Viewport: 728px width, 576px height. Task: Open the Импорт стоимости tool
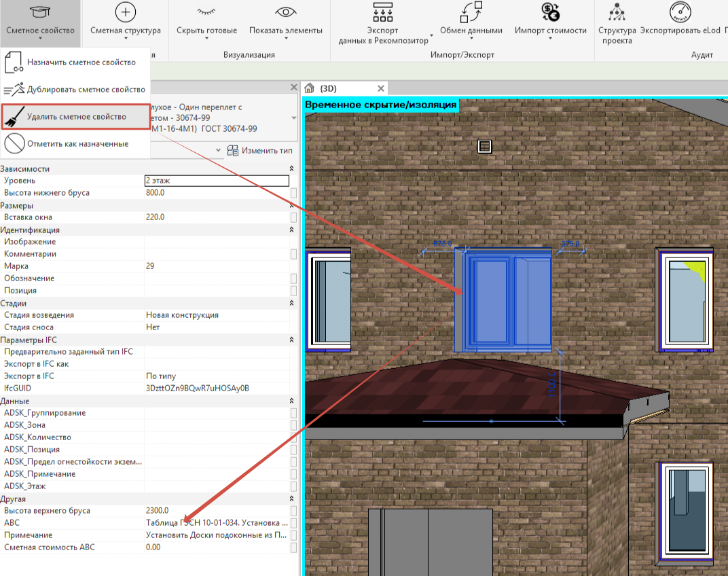pyautogui.click(x=550, y=20)
